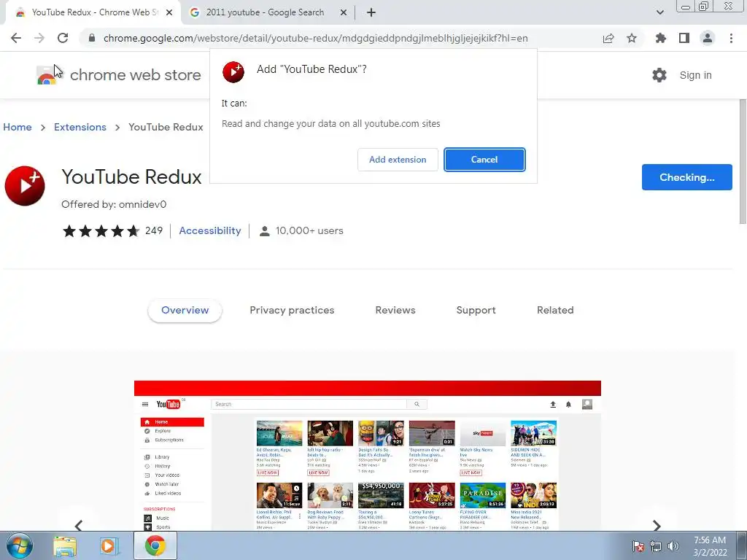Click the taskbar clock 7:56 AM
Image resolution: width=747 pixels, height=560 pixels.
coord(710,540)
